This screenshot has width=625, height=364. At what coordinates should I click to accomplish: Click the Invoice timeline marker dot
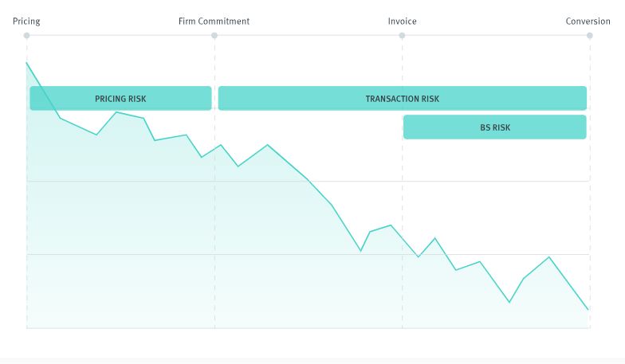[x=402, y=36]
